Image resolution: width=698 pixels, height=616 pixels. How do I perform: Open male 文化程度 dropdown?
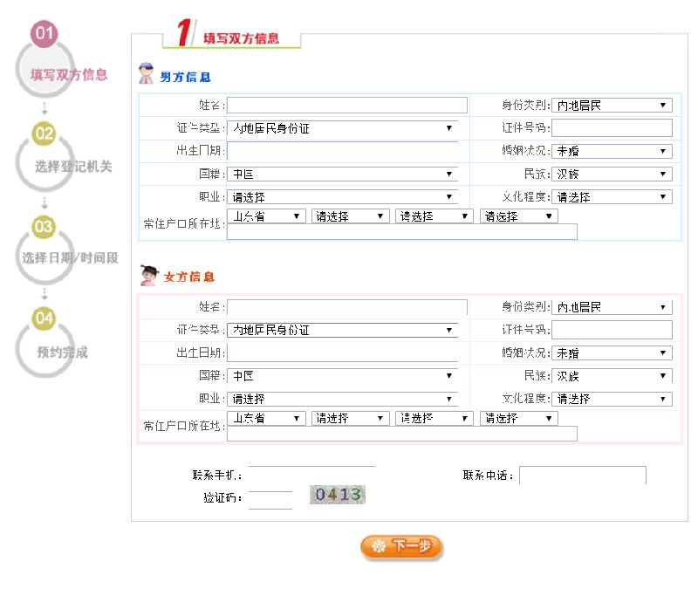pos(612,197)
